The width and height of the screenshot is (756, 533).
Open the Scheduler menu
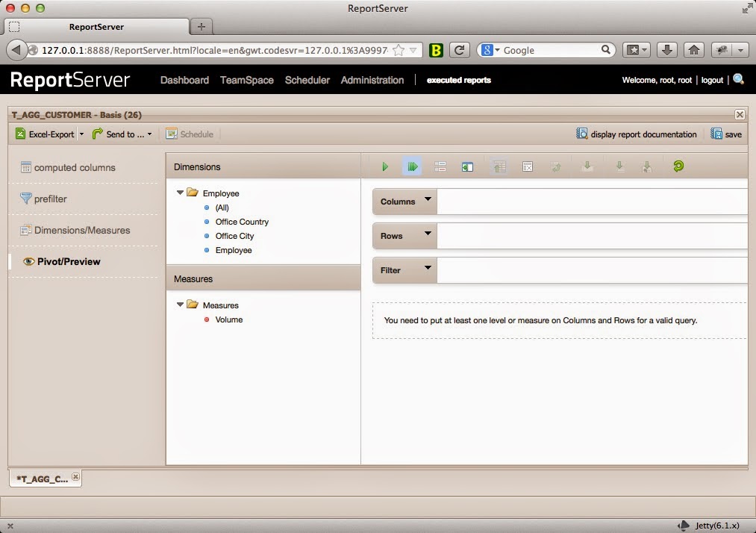[307, 80]
